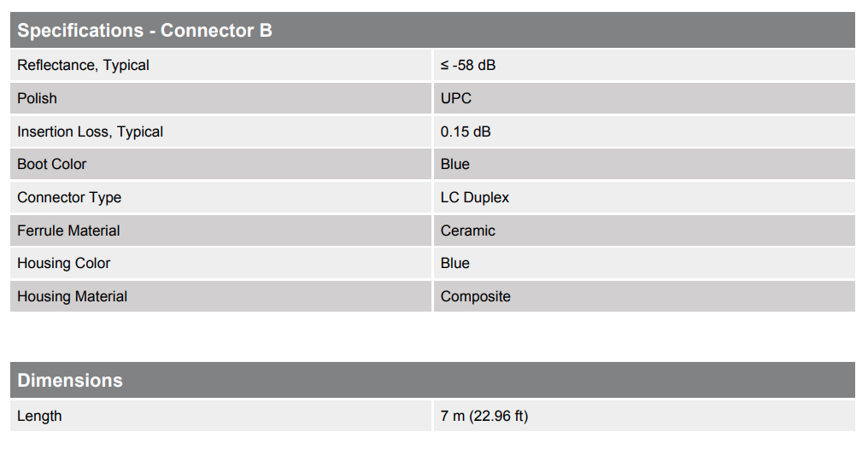This screenshot has height=455, width=868.
Task: Click the "0.15 dB" insertion loss value
Action: pyautogui.click(x=466, y=131)
